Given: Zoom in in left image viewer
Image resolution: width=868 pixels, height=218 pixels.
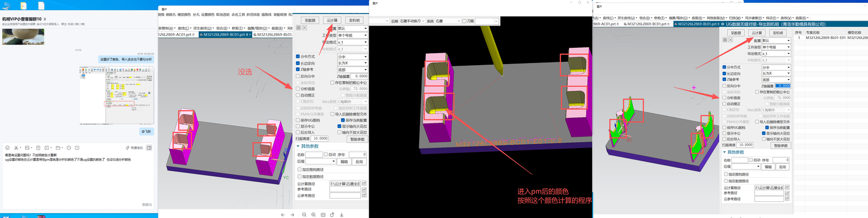Looking at the screenshot, I should click(314, 215).
